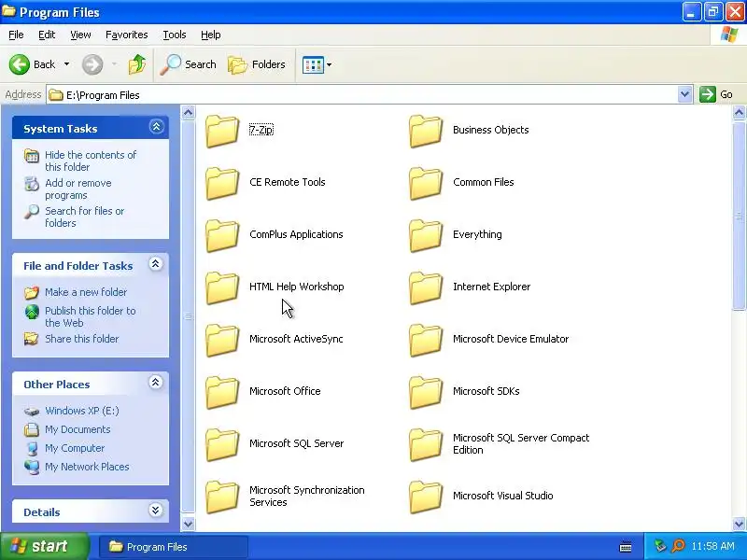747x560 pixels.
Task: Click the scroll up arrow of file list
Action: 739,113
